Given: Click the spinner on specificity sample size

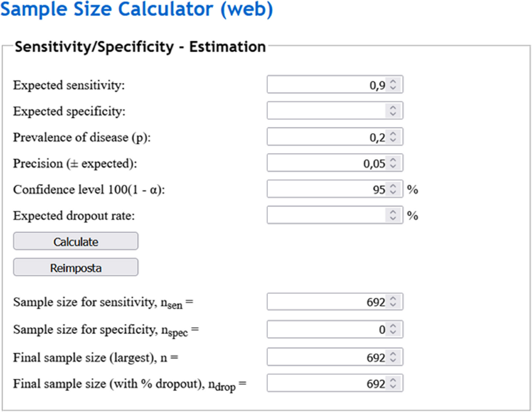Looking at the screenshot, I should pyautogui.click(x=392, y=330).
